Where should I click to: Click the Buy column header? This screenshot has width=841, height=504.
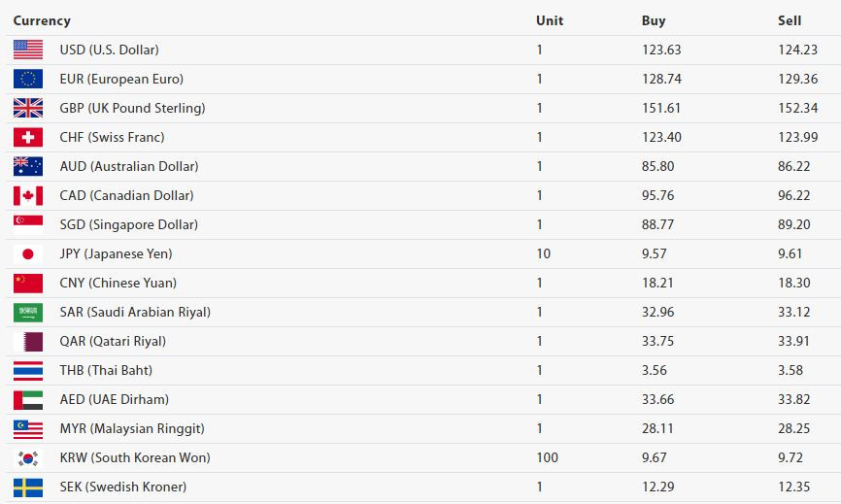pos(654,21)
